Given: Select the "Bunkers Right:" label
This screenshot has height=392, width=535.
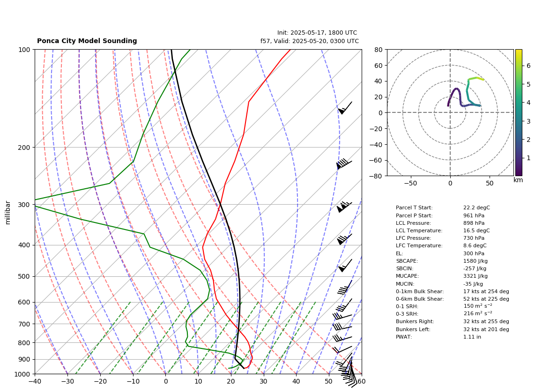Looking at the screenshot, I should click(x=415, y=321).
